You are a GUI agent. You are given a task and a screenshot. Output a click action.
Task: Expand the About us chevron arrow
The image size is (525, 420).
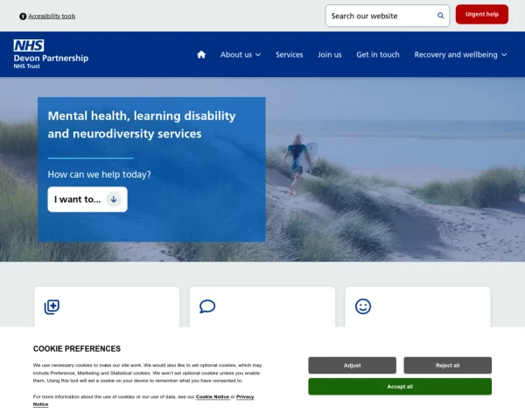258,55
